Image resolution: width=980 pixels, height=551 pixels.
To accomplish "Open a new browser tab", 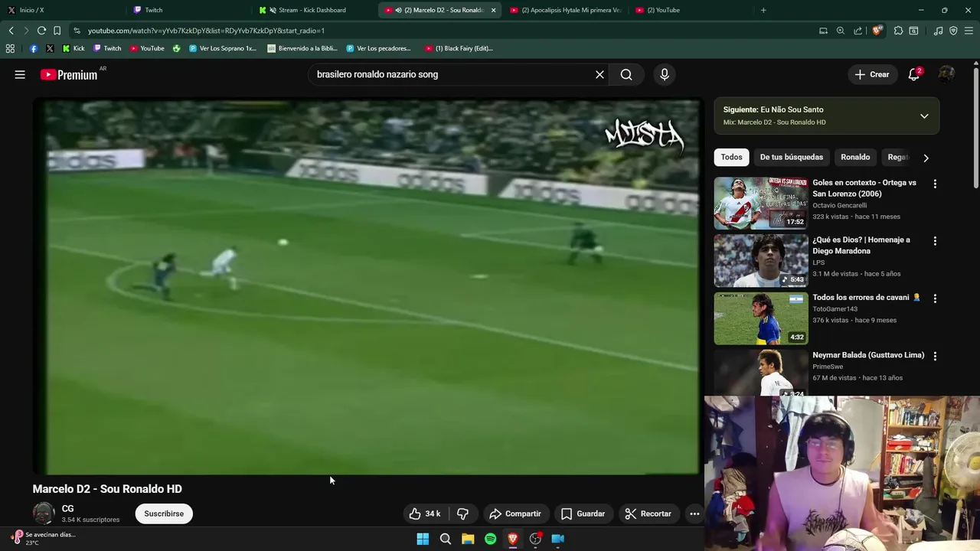I will pyautogui.click(x=763, y=10).
